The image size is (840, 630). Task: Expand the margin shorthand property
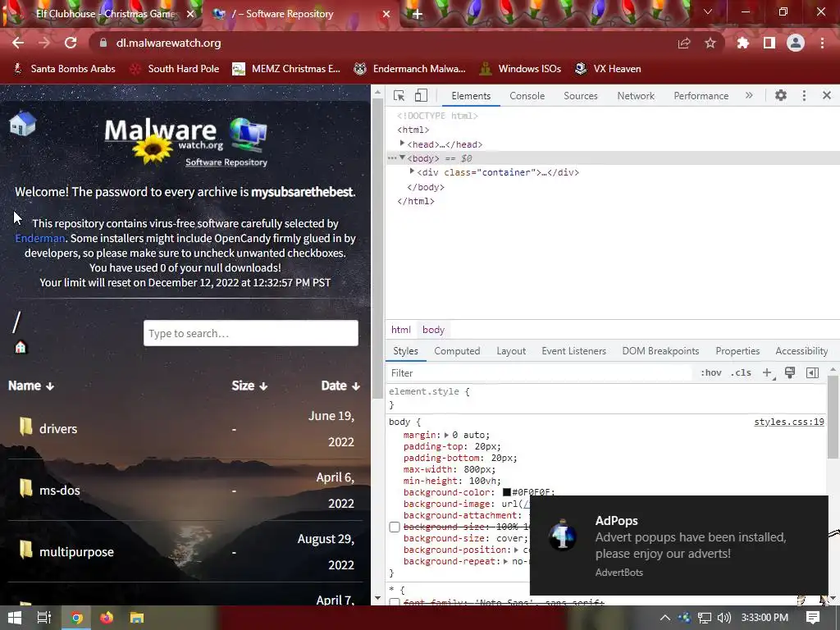pos(447,435)
